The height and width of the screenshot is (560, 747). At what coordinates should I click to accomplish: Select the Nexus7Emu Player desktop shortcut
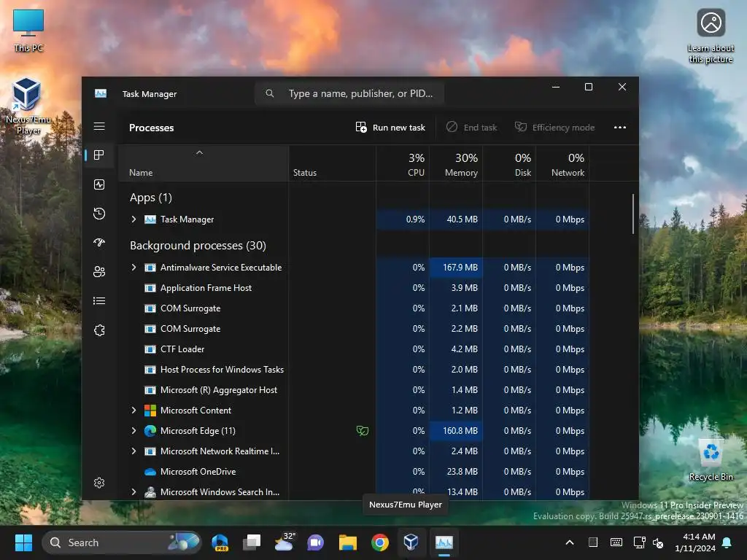click(28, 106)
